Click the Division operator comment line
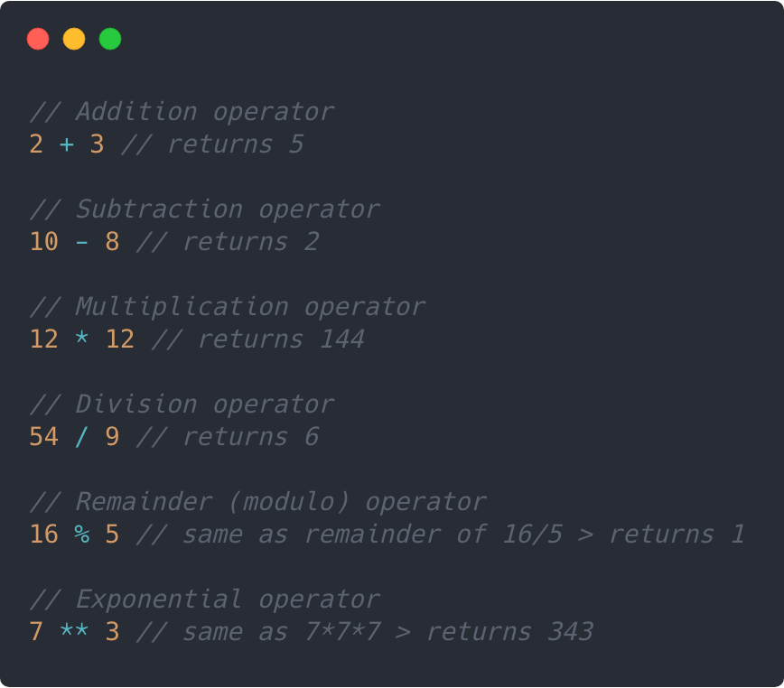784x688 pixels. [182, 404]
